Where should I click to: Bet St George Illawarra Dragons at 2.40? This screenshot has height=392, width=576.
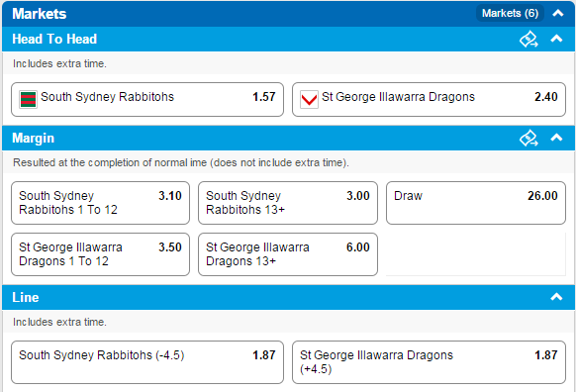tap(429, 100)
